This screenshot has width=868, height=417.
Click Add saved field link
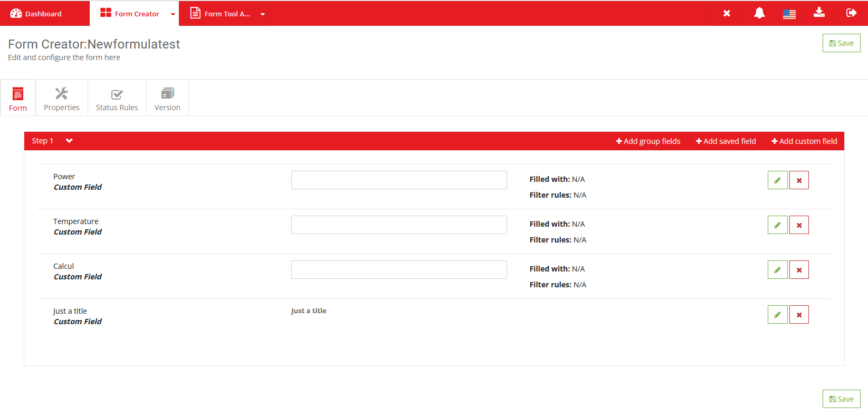726,141
